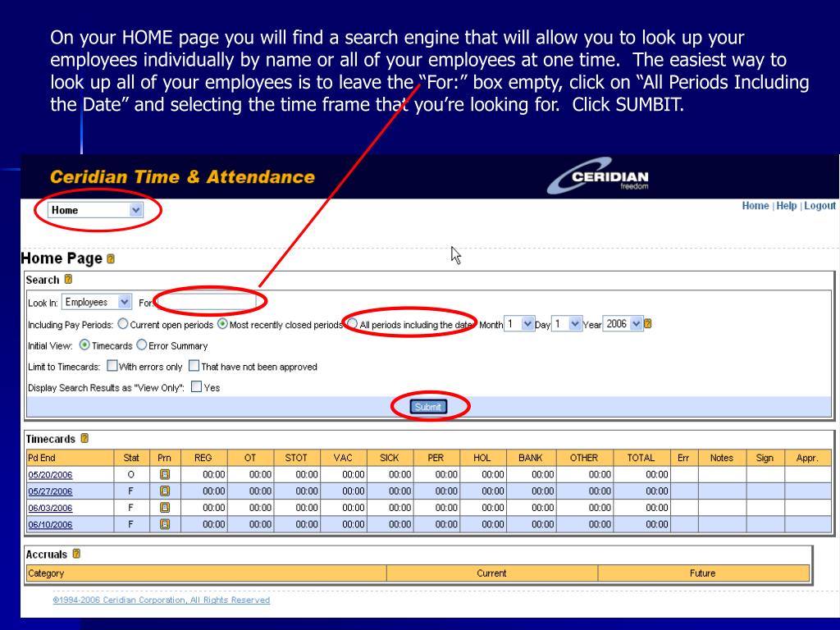The image size is (840, 630).
Task: Click help icon next to Search label
Action: [68, 279]
